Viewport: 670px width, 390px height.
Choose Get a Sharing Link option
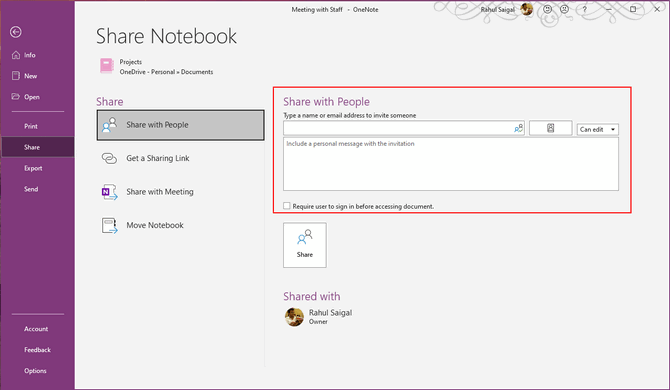[x=180, y=158]
